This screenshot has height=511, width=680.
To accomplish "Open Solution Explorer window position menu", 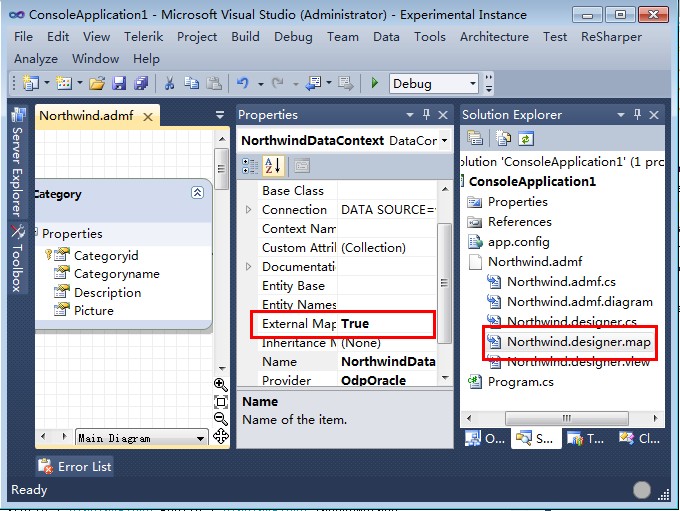I will point(621,115).
